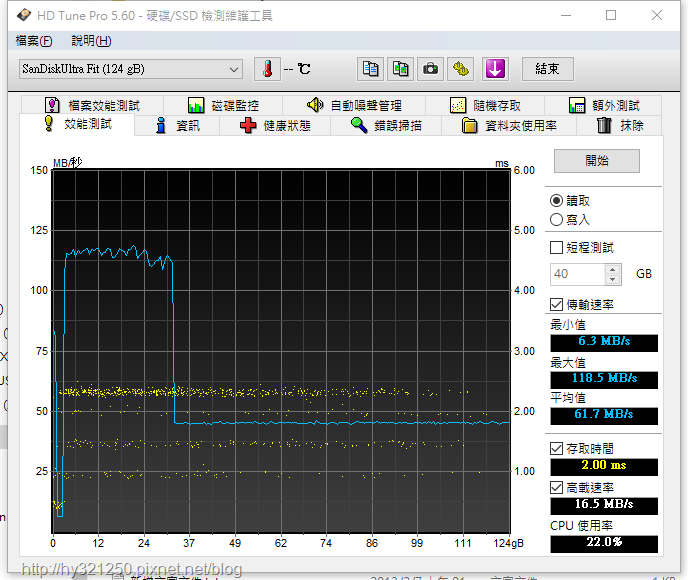Click the camera save screenshot icon
This screenshot has height=580, width=688.
430,69
